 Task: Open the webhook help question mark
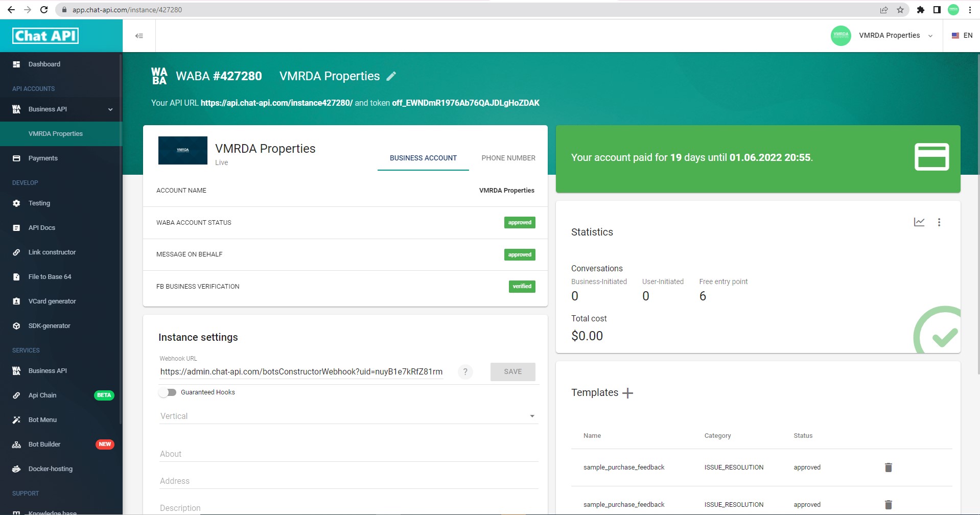coord(465,372)
